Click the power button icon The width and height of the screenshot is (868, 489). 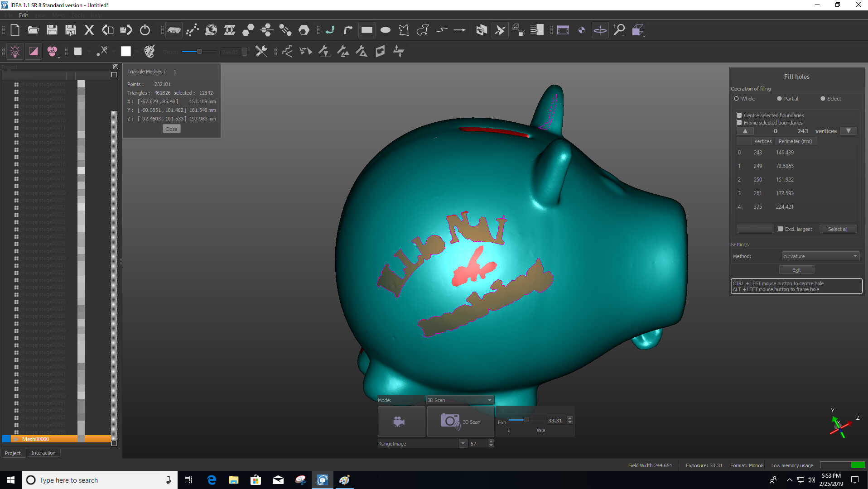tap(145, 30)
